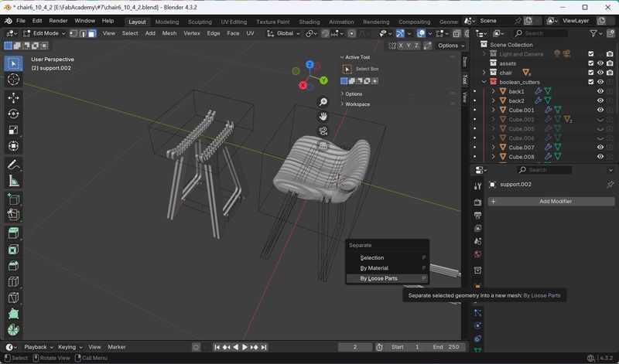Toggle X mirror axis button
Screen dimensions: 619x364
coord(401,46)
